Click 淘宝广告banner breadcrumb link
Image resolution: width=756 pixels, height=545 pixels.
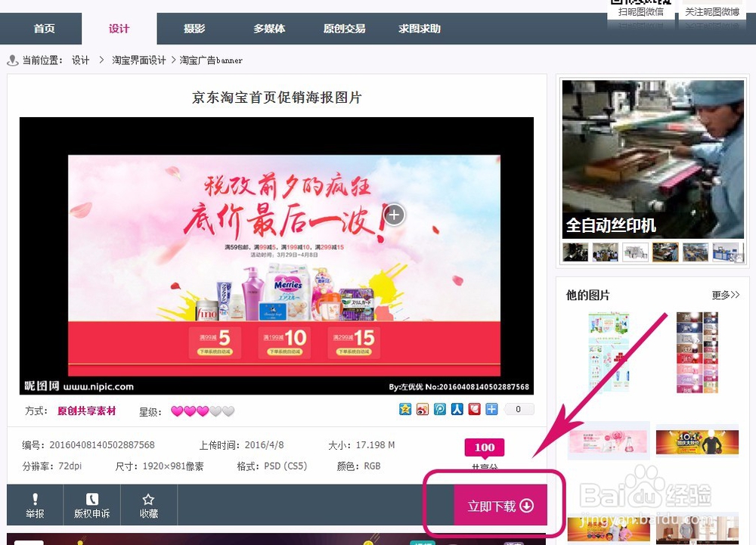click(x=211, y=60)
